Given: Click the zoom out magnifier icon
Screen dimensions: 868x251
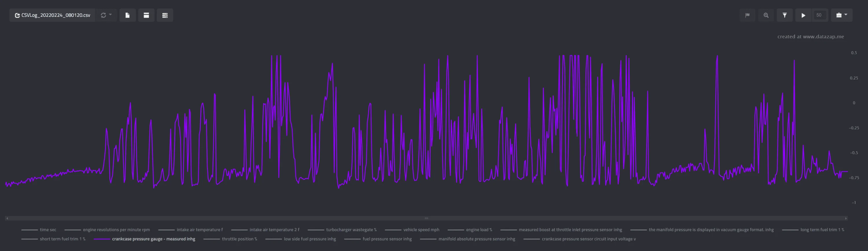Looking at the screenshot, I should tap(766, 15).
